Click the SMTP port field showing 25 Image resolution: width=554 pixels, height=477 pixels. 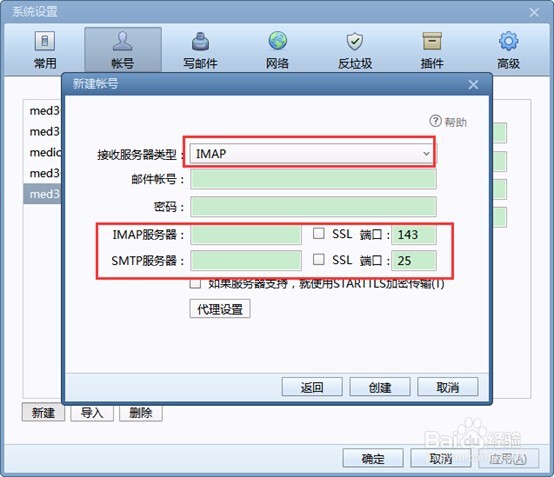click(414, 261)
